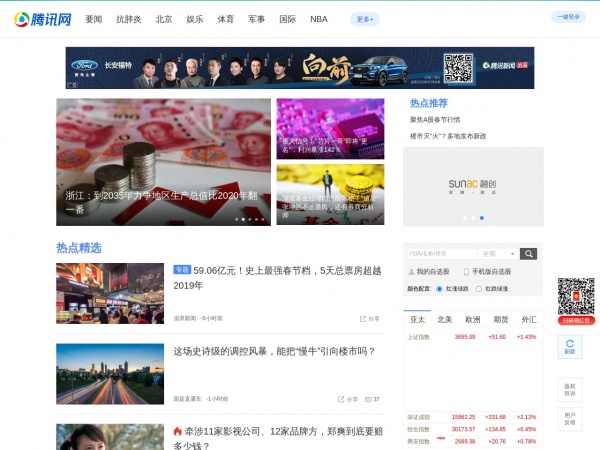Switch to 北美 market tab
The width and height of the screenshot is (600, 450).
[445, 320]
